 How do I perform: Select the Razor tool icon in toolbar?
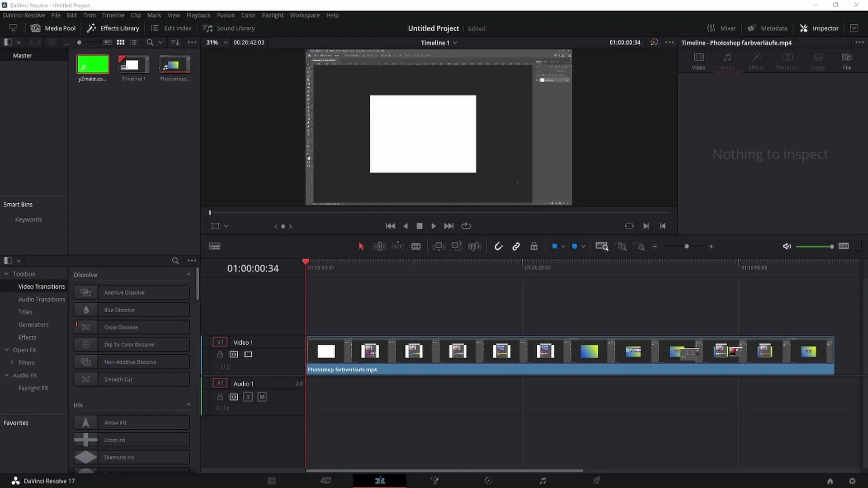click(x=415, y=246)
